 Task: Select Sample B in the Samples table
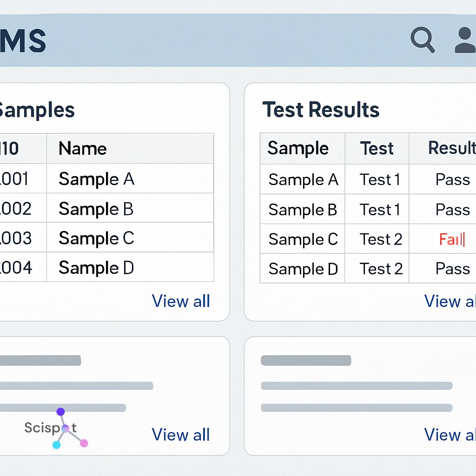[x=96, y=209]
